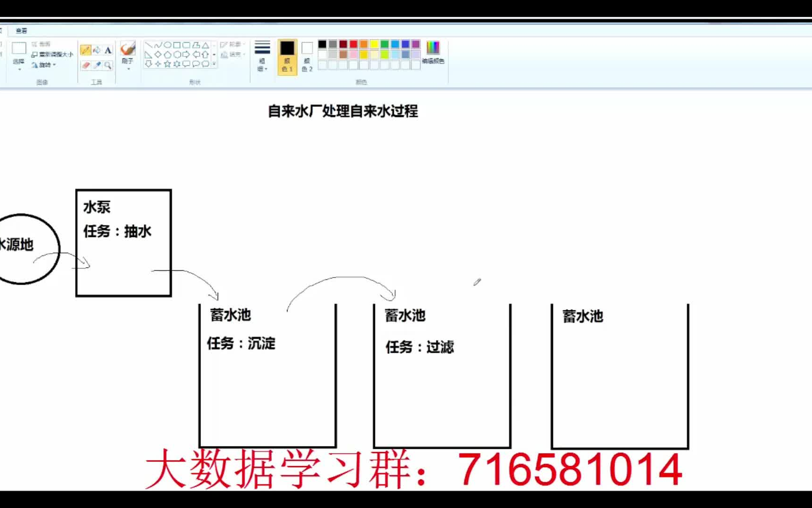Choose the Four-point star shape

(158, 64)
